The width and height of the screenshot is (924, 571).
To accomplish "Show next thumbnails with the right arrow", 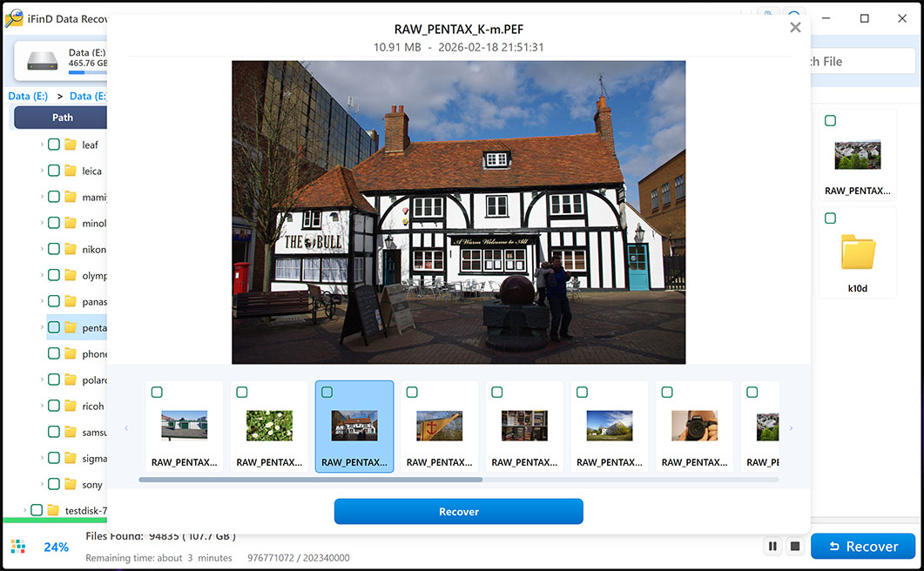I will click(791, 428).
